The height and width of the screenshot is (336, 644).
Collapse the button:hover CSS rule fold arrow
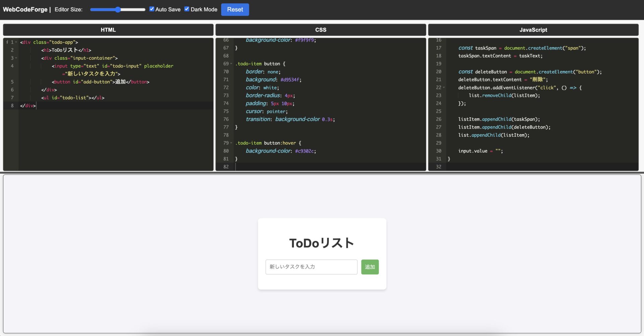click(232, 143)
